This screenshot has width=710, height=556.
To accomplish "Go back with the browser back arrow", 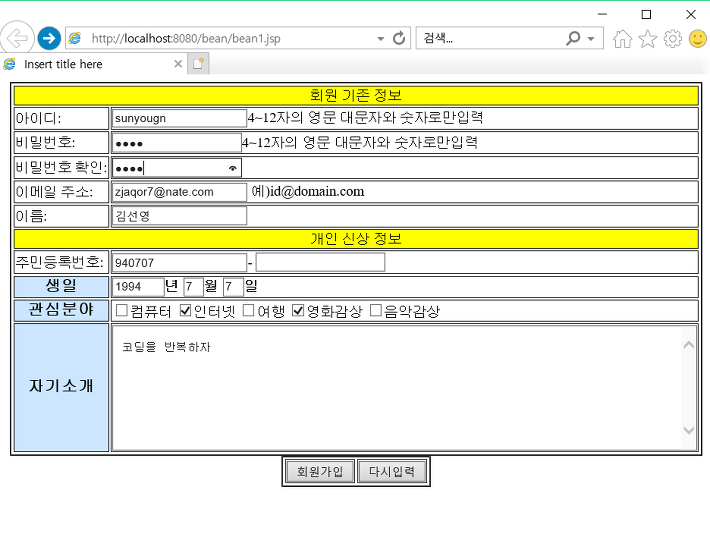I will click(x=17, y=38).
